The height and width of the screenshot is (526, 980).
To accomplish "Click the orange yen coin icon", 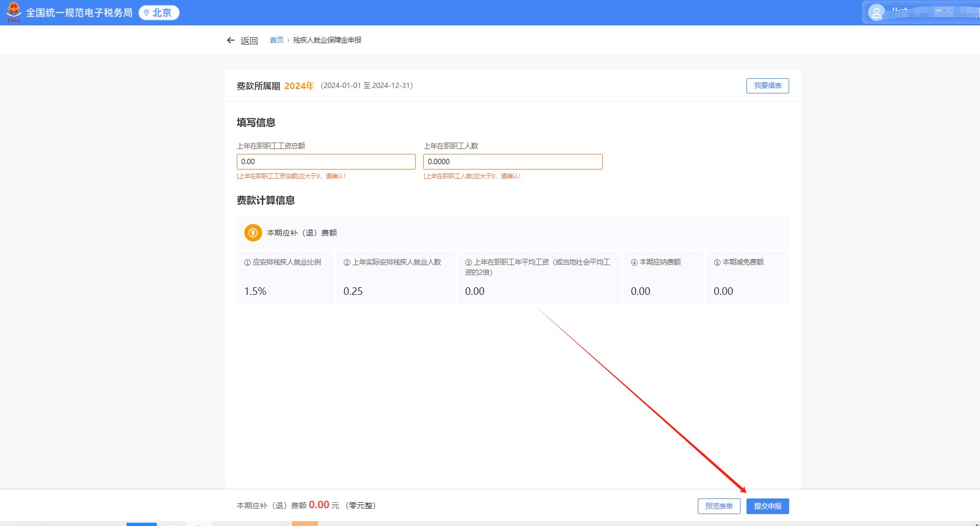I will click(x=253, y=233).
